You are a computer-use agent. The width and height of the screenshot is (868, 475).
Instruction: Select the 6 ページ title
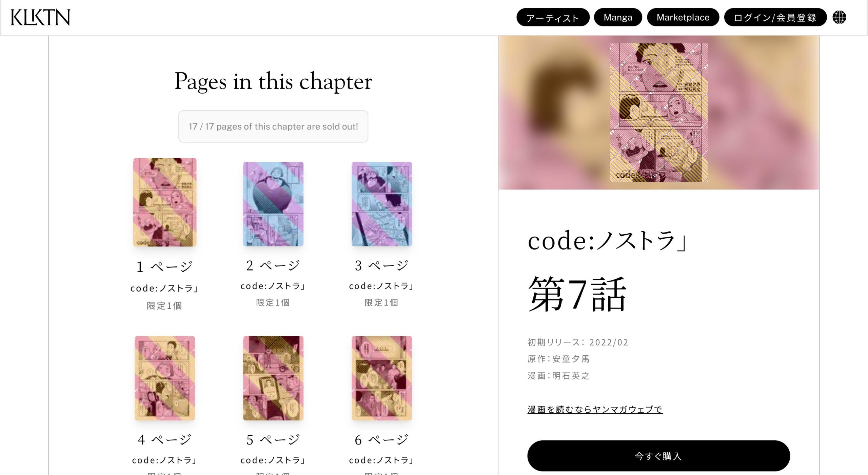(382, 439)
